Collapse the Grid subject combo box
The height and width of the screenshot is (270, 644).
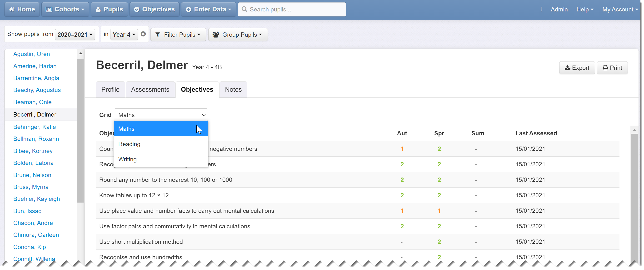tap(161, 115)
